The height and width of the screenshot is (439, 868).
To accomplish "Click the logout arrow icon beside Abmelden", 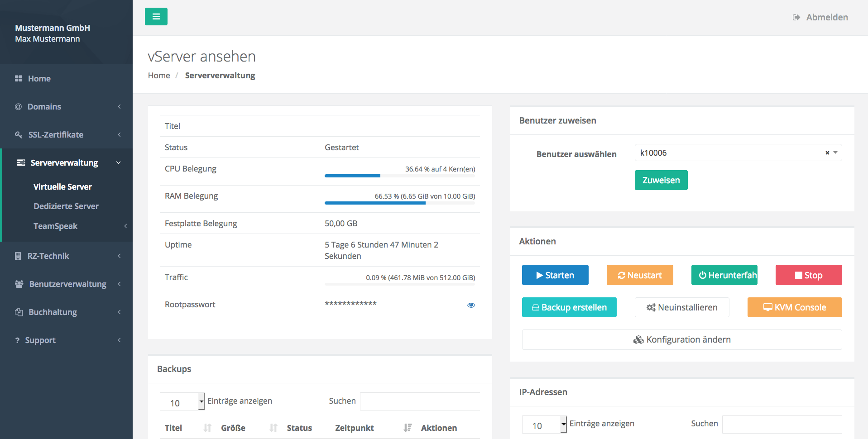I will click(796, 17).
